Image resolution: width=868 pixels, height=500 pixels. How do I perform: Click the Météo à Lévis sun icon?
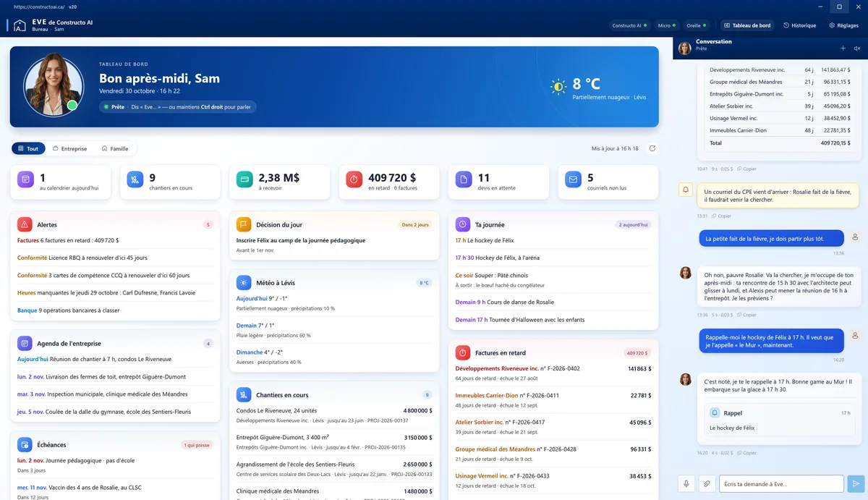coord(244,282)
